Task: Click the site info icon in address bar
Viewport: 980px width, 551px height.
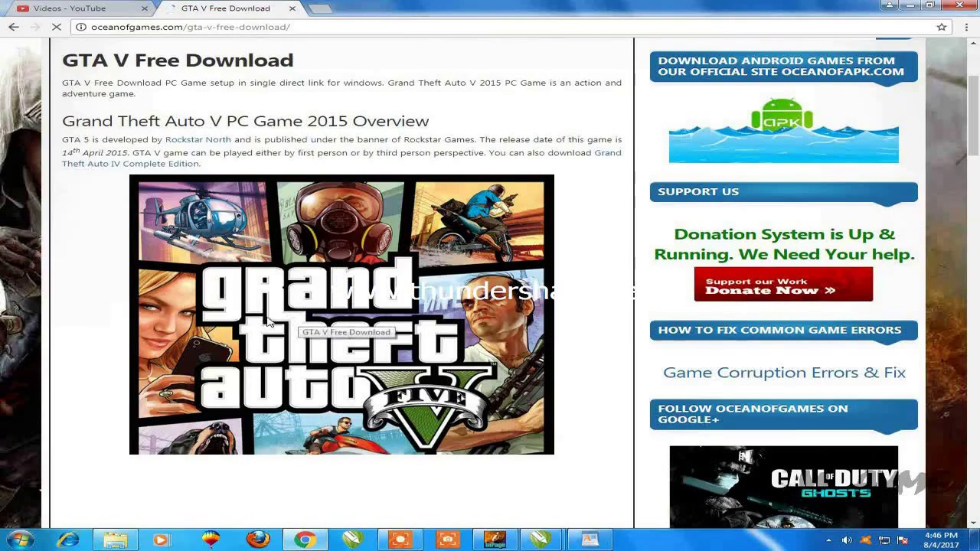Action: (81, 27)
